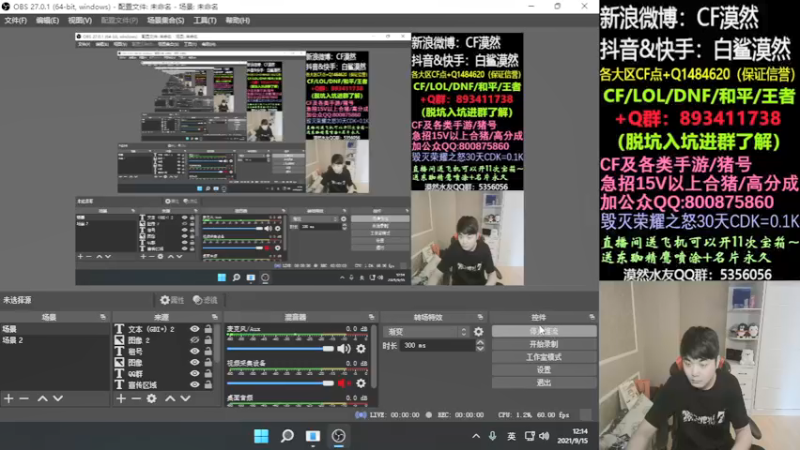
Task: Move the scene up in the 场景 dock
Action: (x=42, y=398)
